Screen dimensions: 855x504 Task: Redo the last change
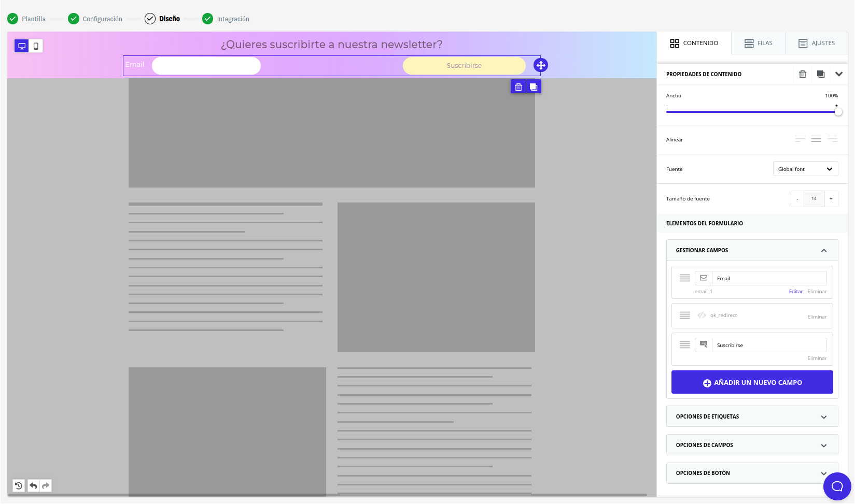(46, 485)
